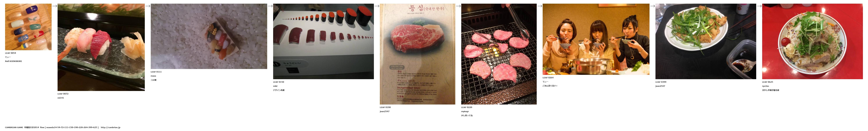Open the beef sirloin menu image LEAF 0190

[x=418, y=54]
